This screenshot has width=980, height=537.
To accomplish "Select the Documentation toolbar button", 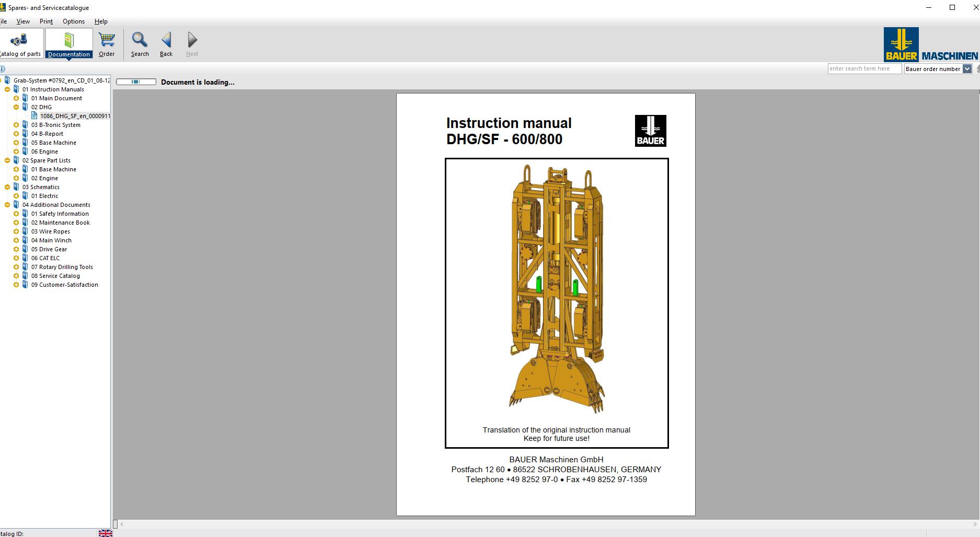I will (69, 44).
